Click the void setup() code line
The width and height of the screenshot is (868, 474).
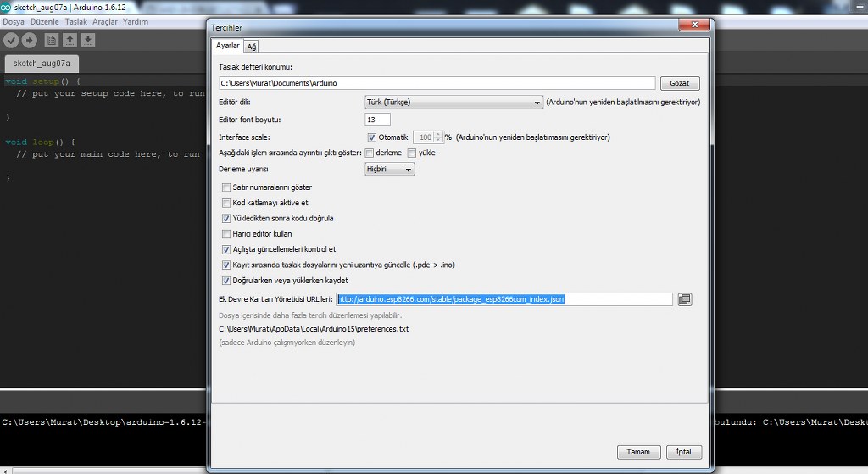(42, 81)
